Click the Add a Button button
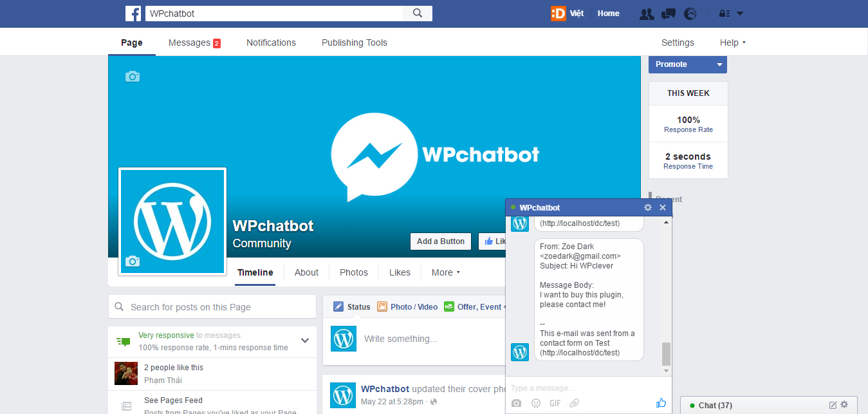 click(440, 241)
